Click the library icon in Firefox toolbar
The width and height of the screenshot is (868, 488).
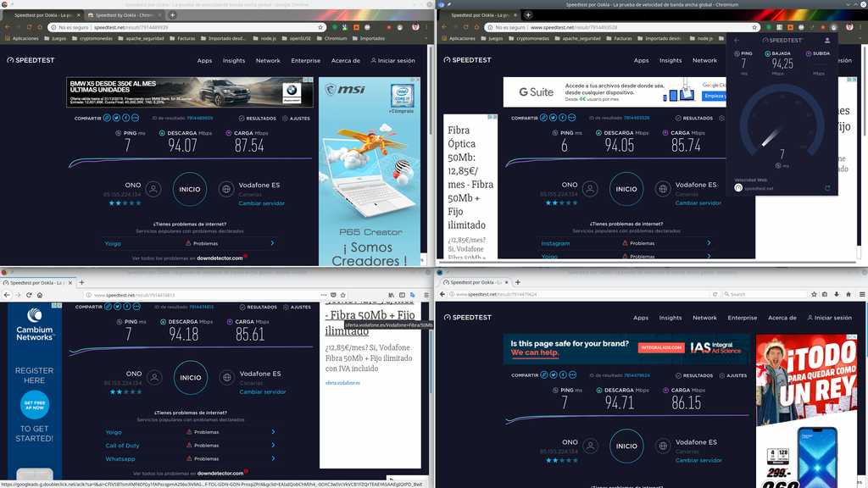392,295
